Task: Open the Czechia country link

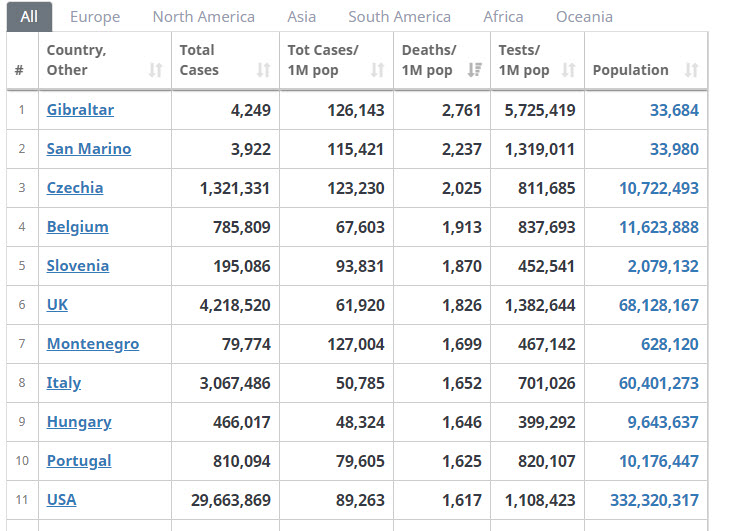Action: pos(74,188)
